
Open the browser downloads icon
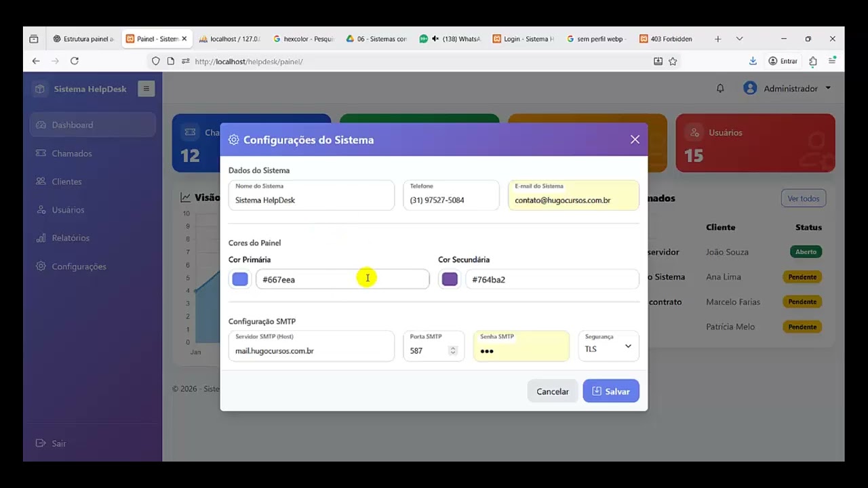click(753, 61)
